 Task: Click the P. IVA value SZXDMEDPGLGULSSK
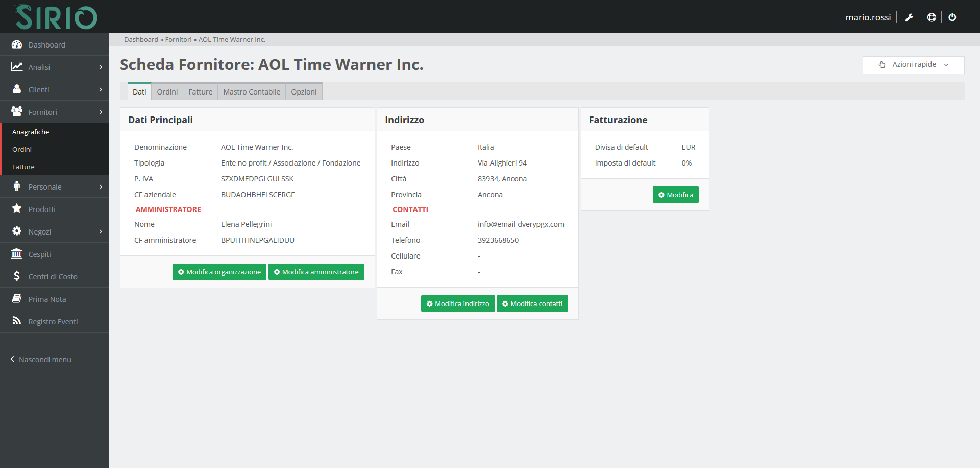click(257, 179)
